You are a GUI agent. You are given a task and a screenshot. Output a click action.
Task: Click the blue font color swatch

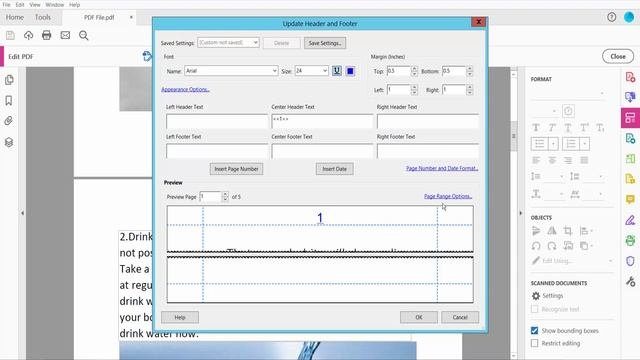click(x=350, y=71)
